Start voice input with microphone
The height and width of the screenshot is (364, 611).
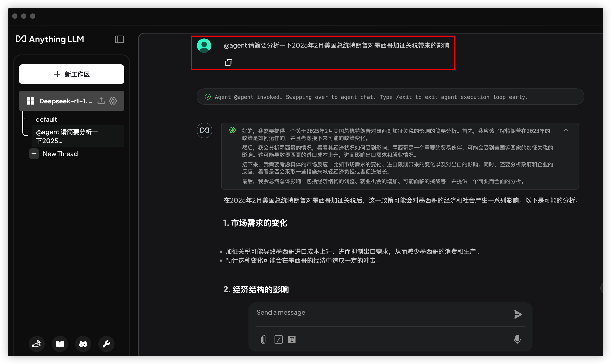coord(517,340)
